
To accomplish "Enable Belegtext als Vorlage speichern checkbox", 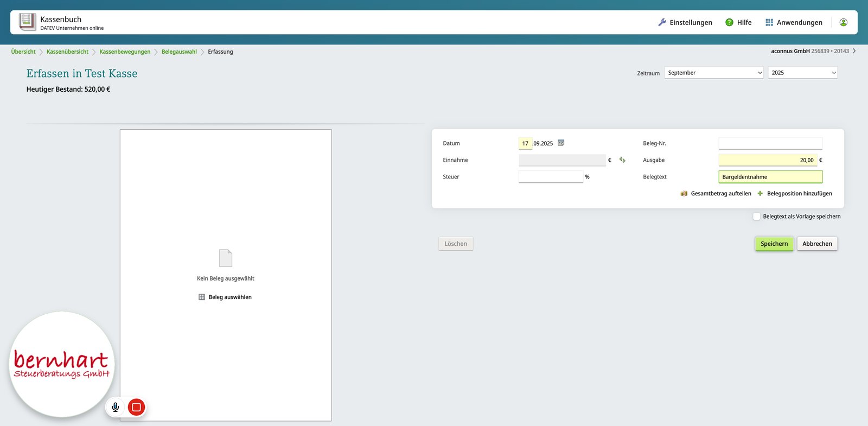I will point(756,217).
